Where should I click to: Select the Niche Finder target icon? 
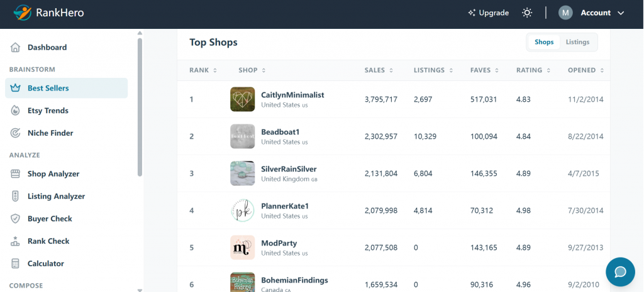pos(15,133)
